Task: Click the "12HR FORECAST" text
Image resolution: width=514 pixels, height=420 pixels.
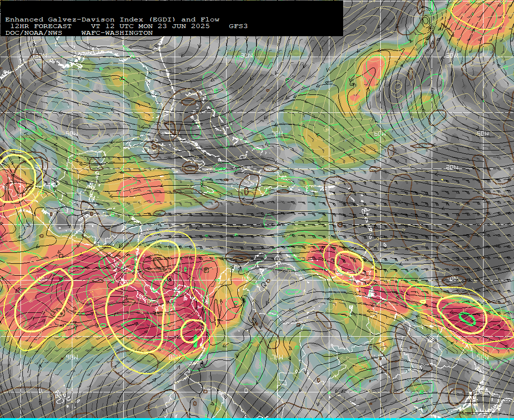Action: point(40,26)
